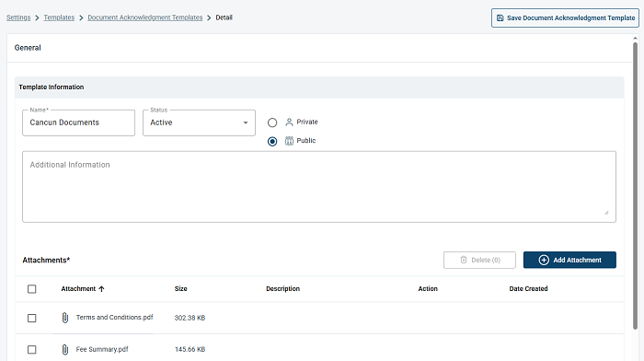Viewport: 644px width, 361px height.
Task: Click the paperclip icon for Terms and Conditions.pdf
Action: (65, 318)
